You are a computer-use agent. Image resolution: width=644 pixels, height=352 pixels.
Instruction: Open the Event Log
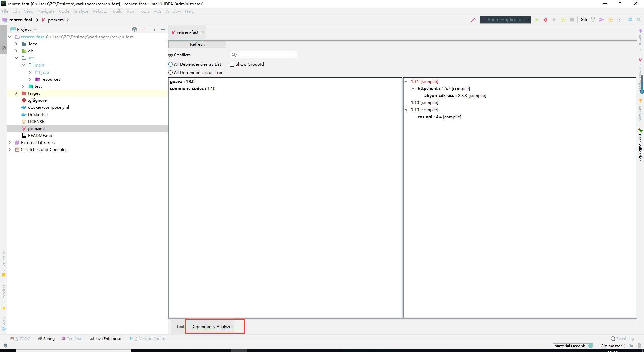tap(623, 339)
